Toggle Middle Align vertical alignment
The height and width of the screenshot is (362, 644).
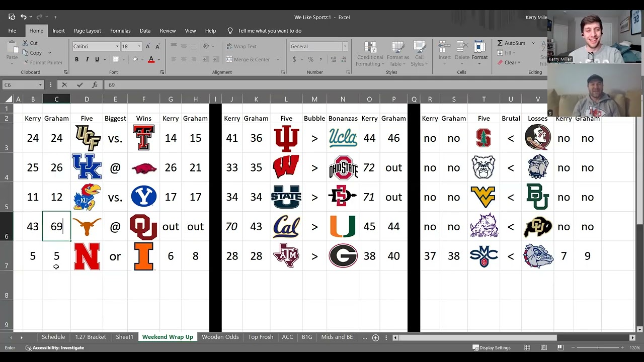[x=184, y=46]
